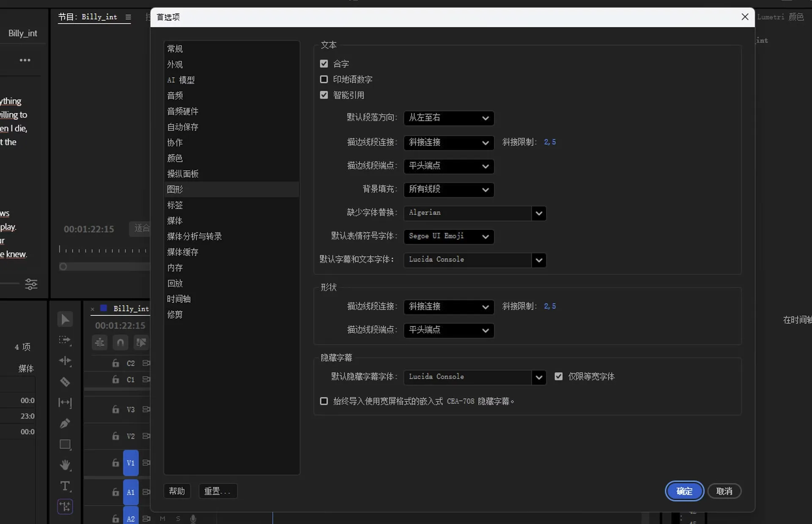Select the Hand tool
This screenshot has height=524, width=812.
(x=65, y=465)
